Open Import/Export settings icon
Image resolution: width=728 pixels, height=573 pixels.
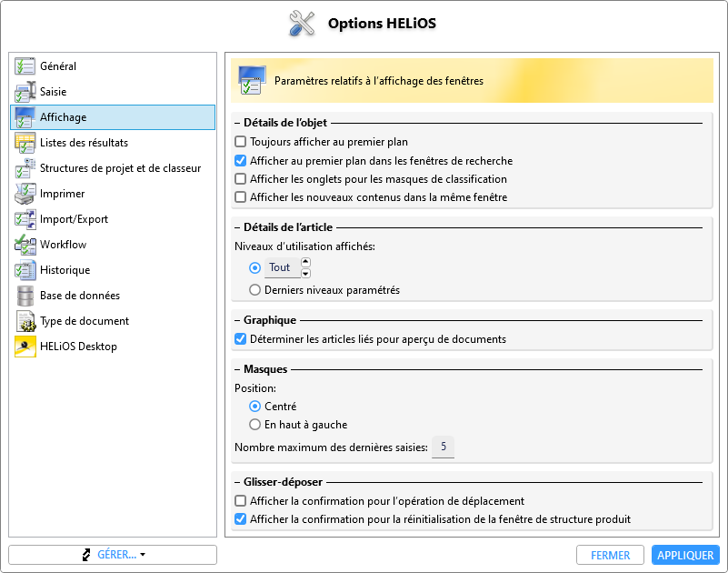tap(25, 219)
